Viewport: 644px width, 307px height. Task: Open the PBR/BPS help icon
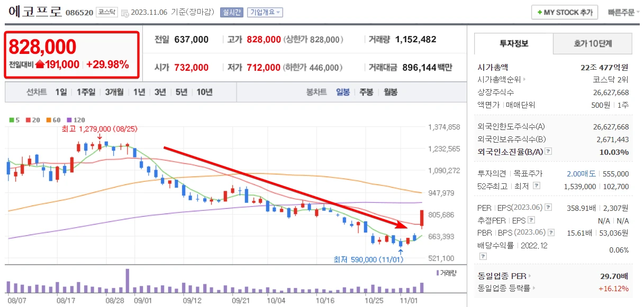tap(551, 232)
